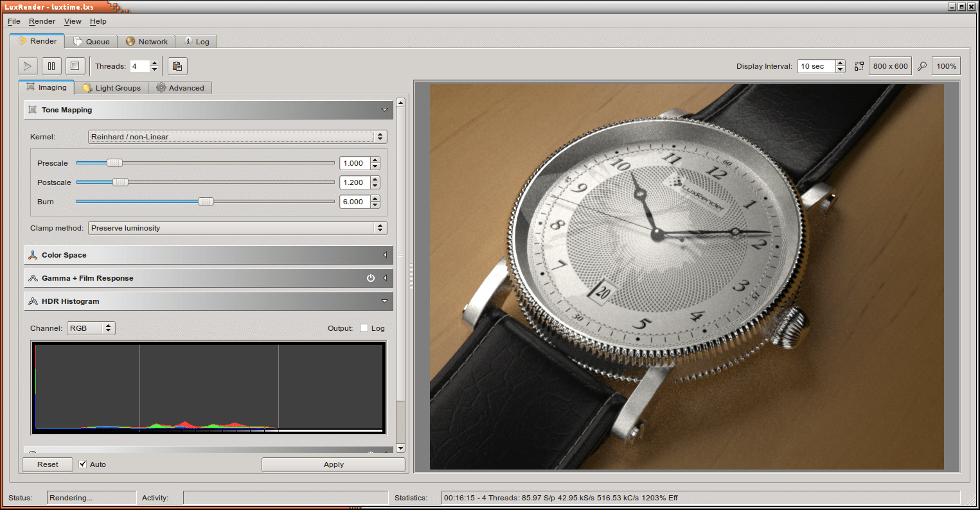Open the Channel RGB dropdown
Viewport: 980px width, 510px height.
click(x=91, y=328)
